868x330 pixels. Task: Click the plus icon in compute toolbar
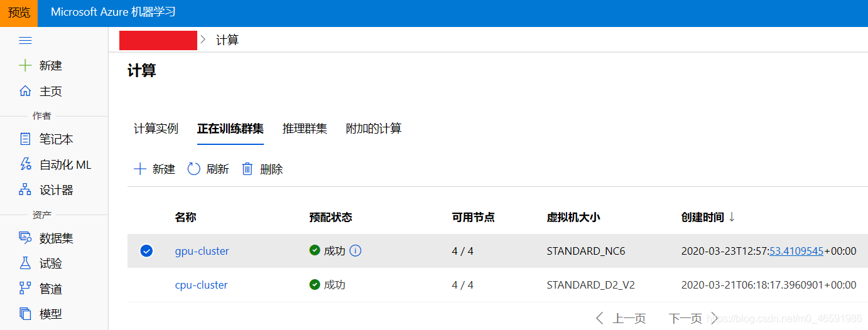[x=140, y=169]
